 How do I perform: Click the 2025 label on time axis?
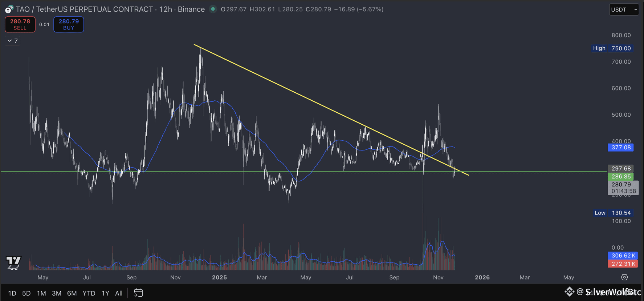click(x=219, y=277)
